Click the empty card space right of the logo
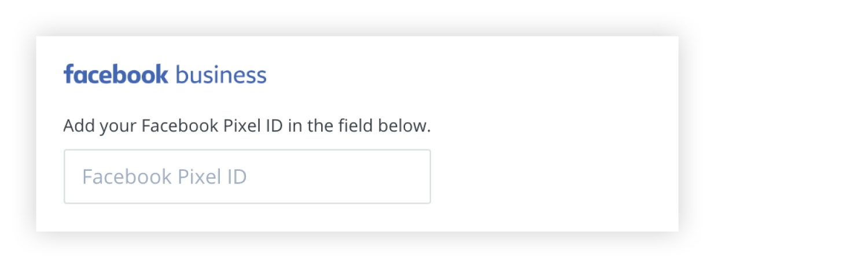The width and height of the screenshot is (868, 268). pos(463,75)
